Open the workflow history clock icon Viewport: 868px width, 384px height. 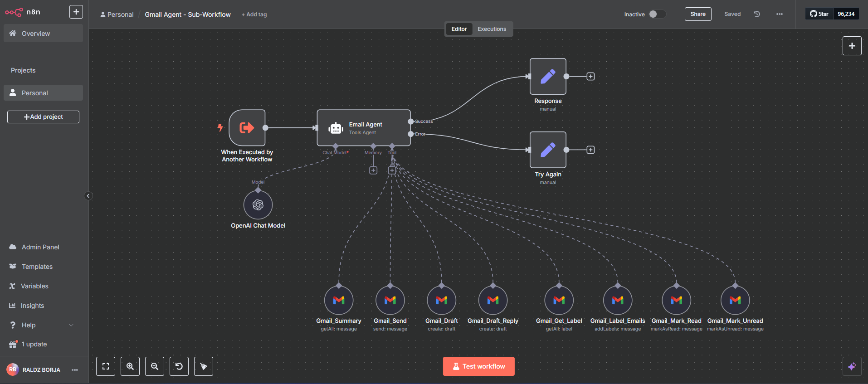tap(757, 14)
